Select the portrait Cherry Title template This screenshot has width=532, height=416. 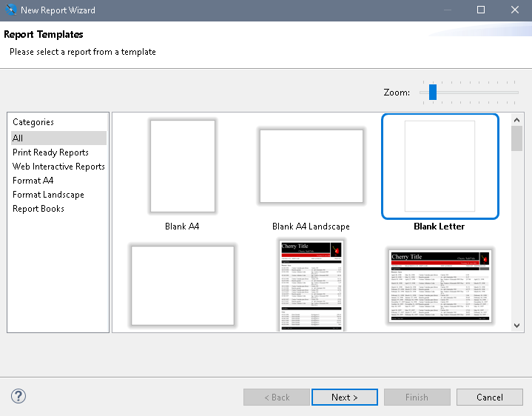(311, 285)
